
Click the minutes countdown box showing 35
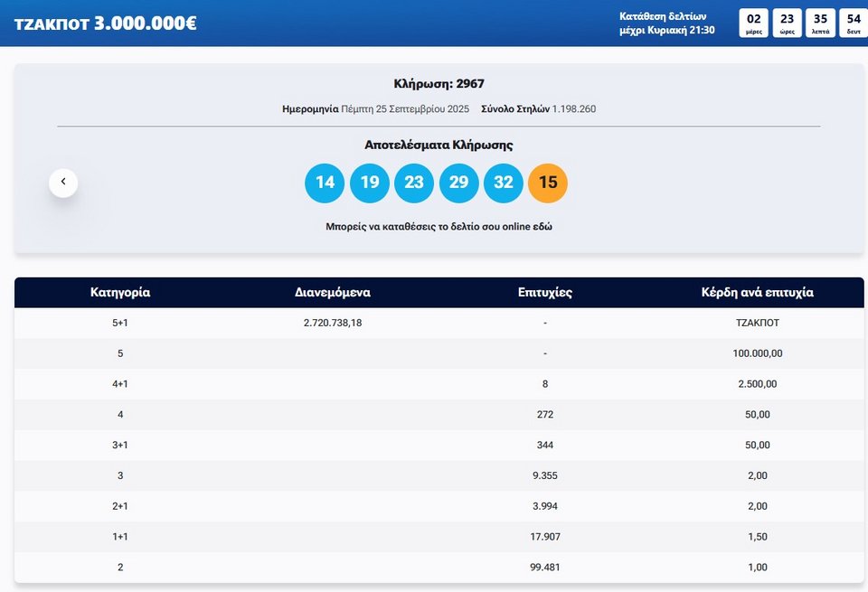tap(820, 23)
